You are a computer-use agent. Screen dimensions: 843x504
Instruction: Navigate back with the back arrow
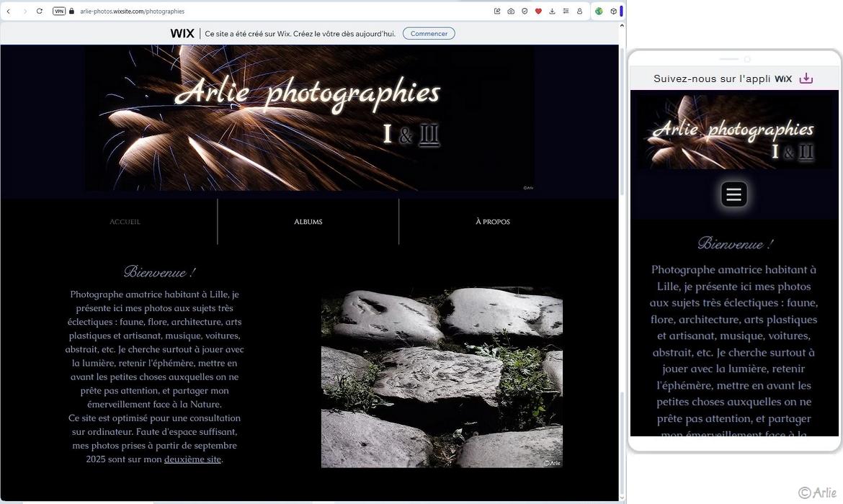[8, 11]
